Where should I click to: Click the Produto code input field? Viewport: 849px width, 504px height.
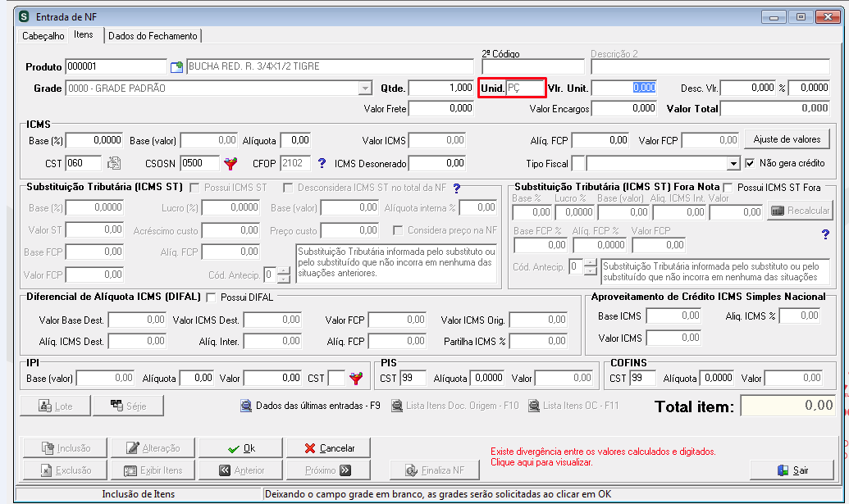point(116,66)
